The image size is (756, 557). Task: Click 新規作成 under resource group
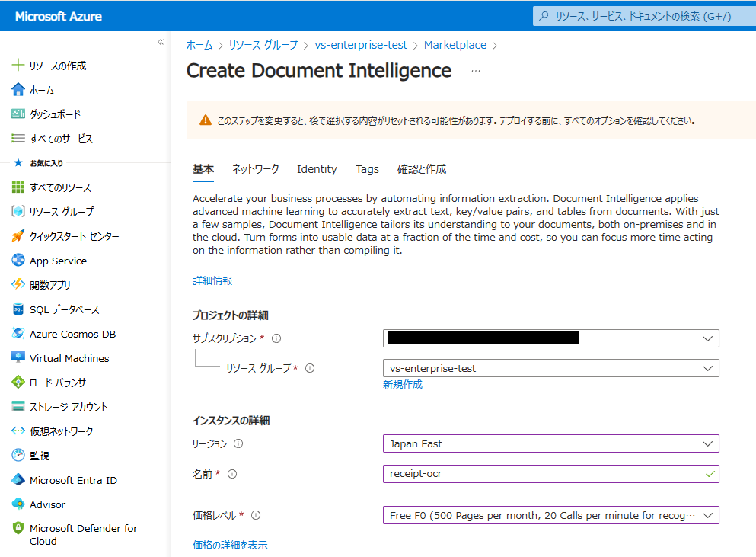(403, 384)
